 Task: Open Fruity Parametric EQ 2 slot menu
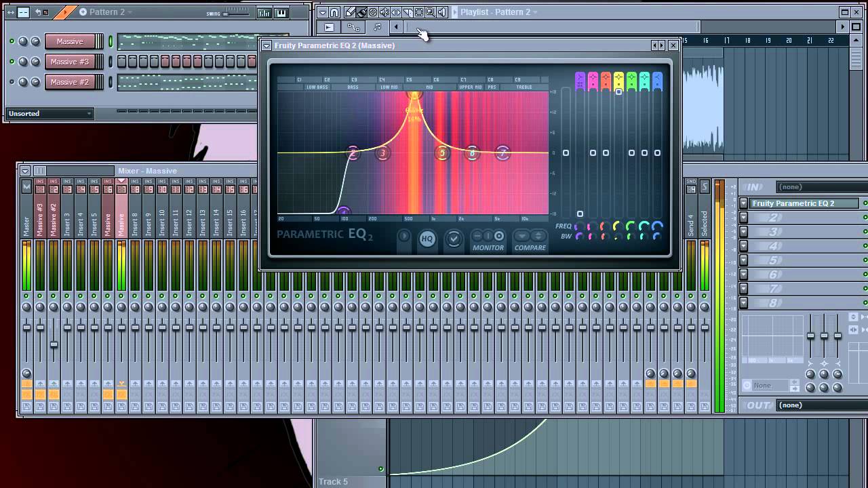coord(744,203)
